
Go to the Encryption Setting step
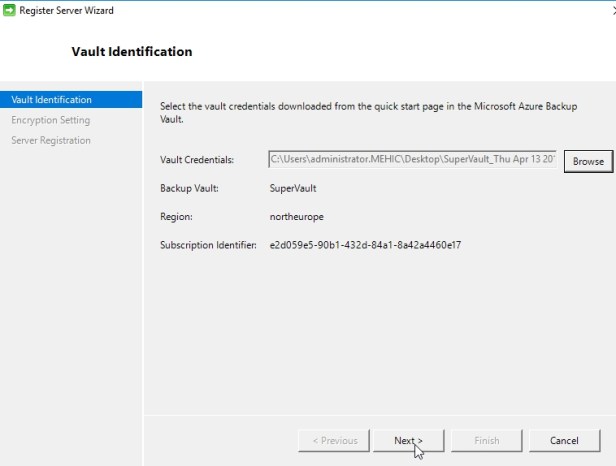click(50, 120)
